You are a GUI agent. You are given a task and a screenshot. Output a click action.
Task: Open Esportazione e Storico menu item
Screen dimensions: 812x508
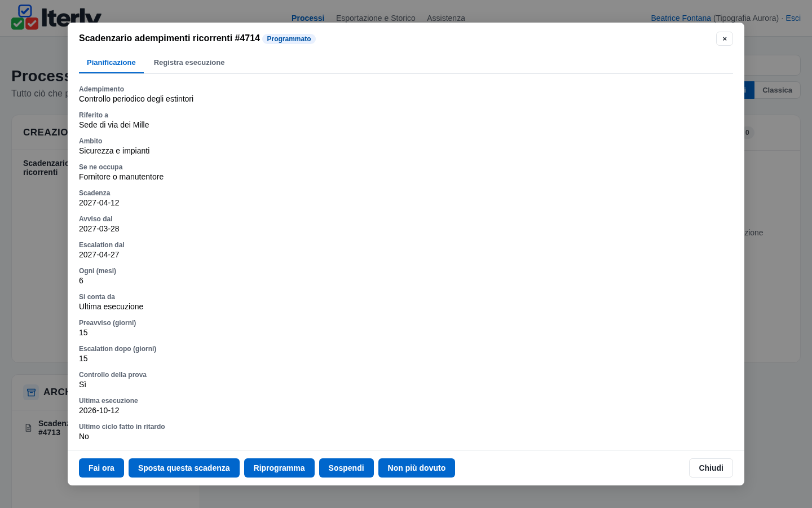(376, 18)
